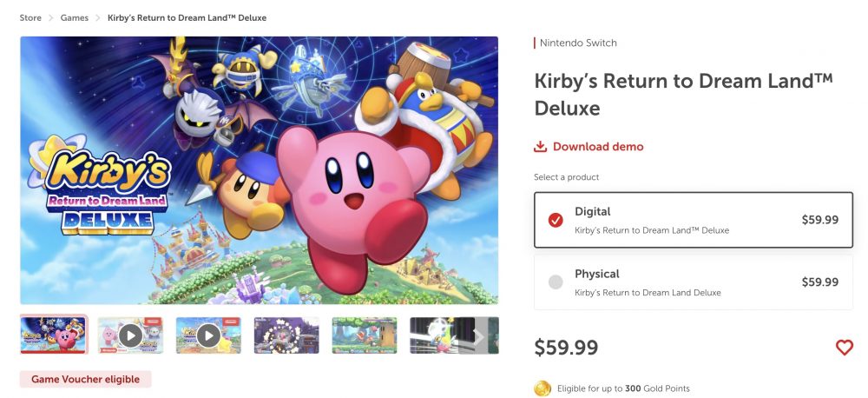Click the breadcrumb chevron after Store

(51, 17)
